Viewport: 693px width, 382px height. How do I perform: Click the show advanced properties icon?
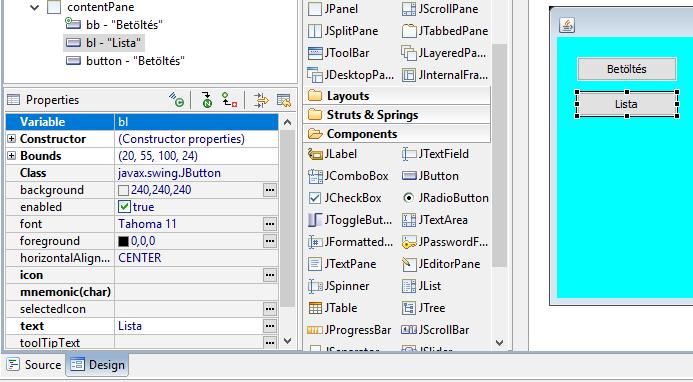point(261,100)
